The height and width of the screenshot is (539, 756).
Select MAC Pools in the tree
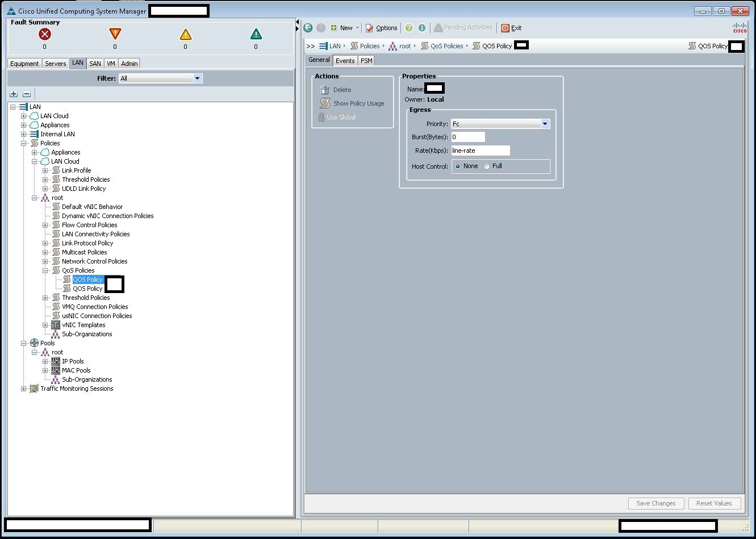76,370
